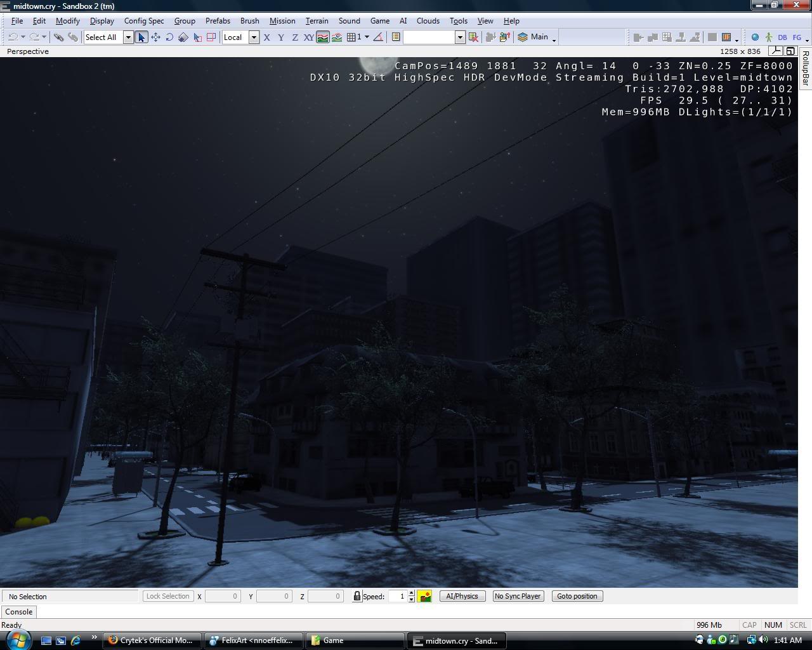Increase speed with the up stepper
Screen dimensions: 812x650
(x=412, y=593)
